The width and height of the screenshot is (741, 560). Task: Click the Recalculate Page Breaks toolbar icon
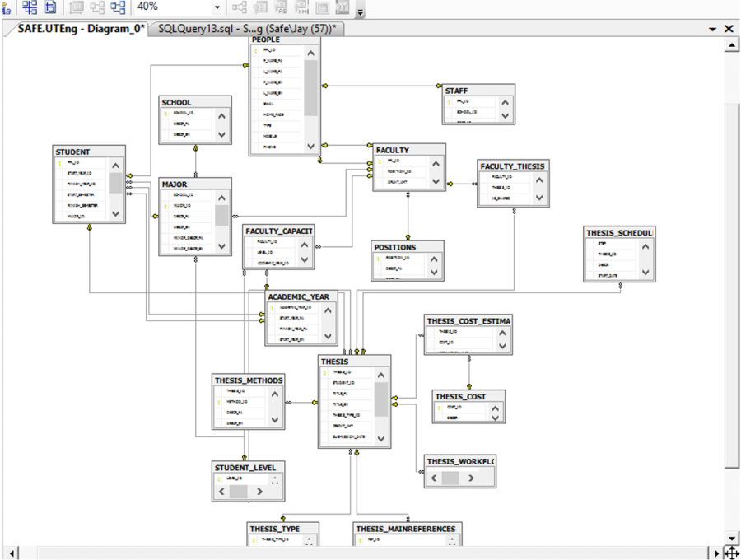50,7
